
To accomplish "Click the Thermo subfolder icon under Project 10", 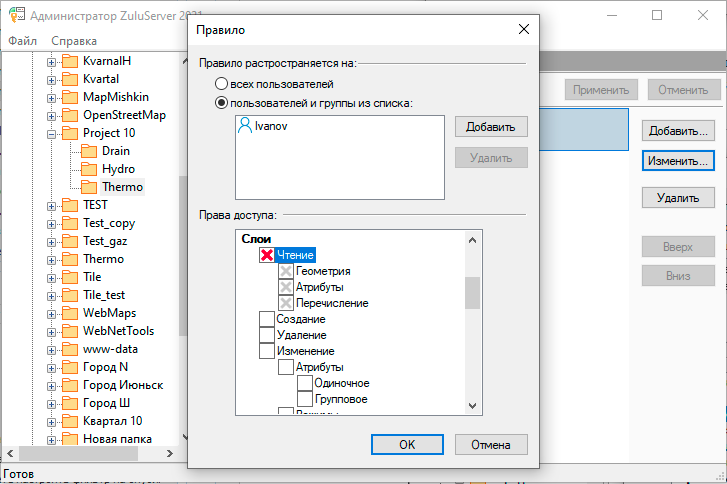I will [88, 187].
